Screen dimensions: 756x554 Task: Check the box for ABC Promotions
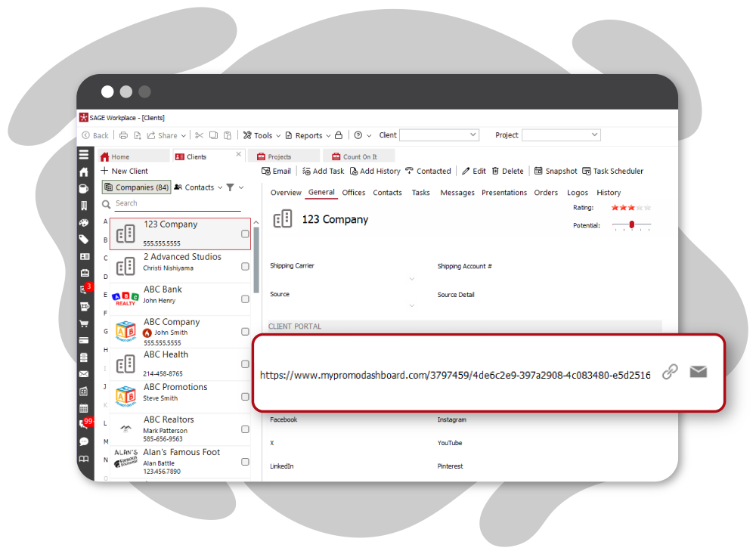pyautogui.click(x=245, y=397)
